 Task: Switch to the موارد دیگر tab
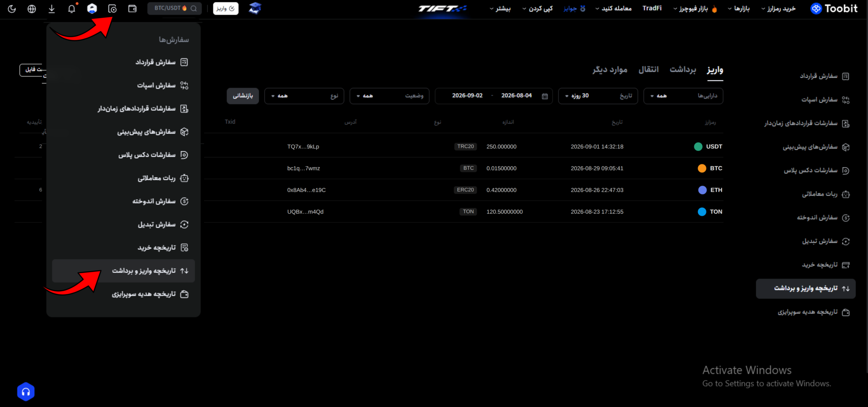(x=610, y=70)
